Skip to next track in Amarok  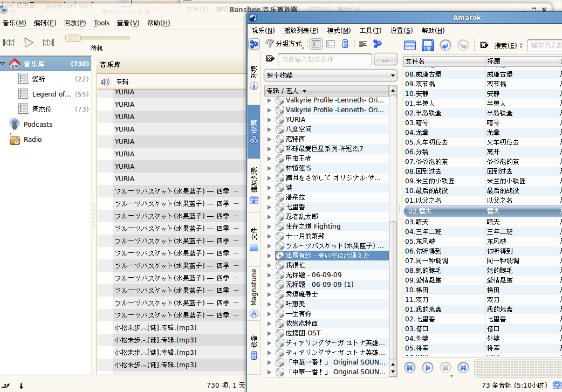pyautogui.click(x=463, y=368)
